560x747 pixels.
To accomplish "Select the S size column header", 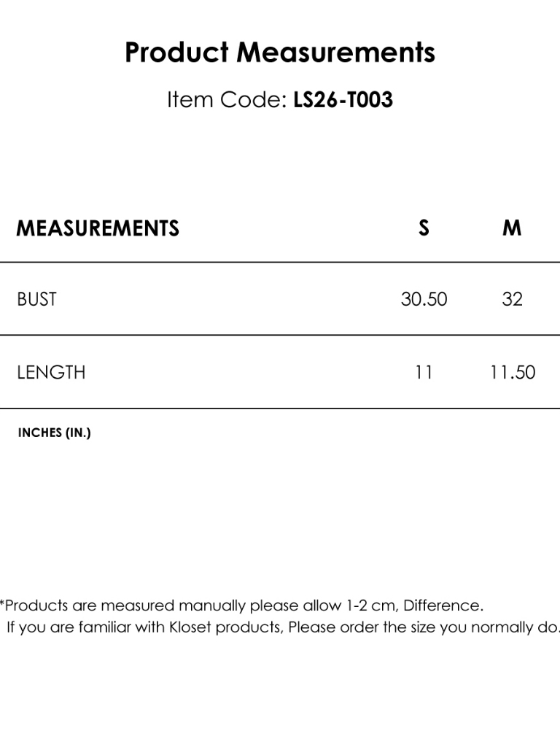I will click(424, 228).
